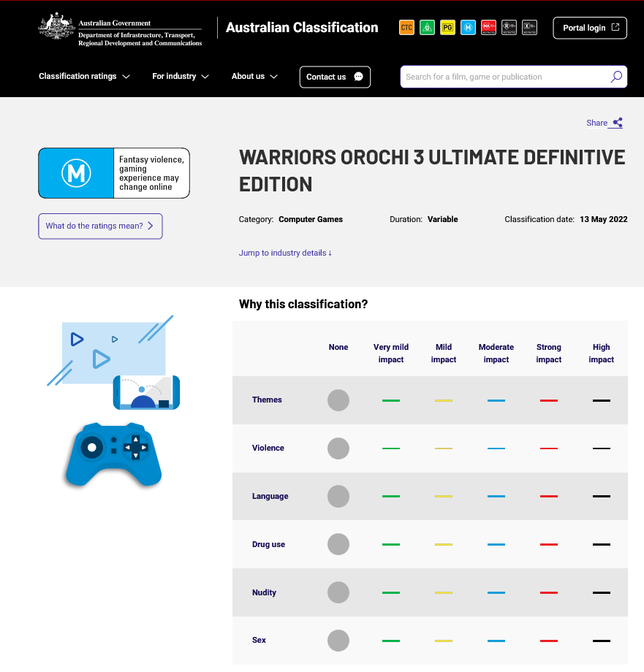This screenshot has width=644, height=672.
Task: Click the R18+ restricted rating icon
Action: click(x=509, y=28)
